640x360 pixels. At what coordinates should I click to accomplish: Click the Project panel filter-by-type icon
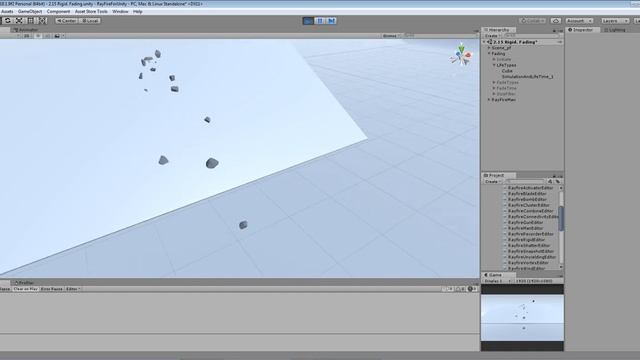coord(550,181)
